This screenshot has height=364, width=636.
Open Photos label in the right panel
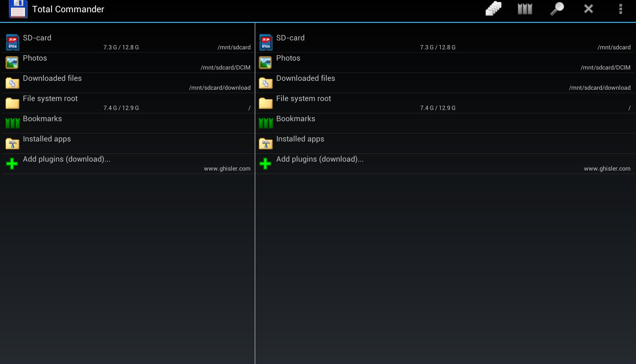[288, 58]
